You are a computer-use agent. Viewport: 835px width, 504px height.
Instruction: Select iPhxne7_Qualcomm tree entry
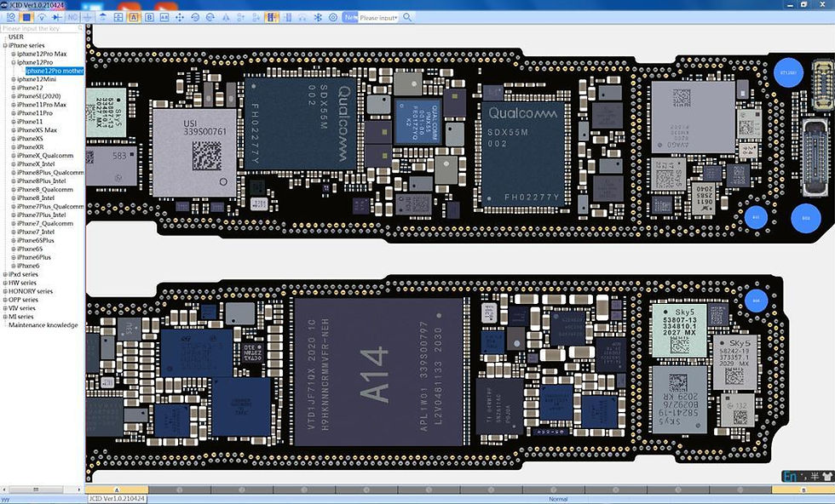[45, 224]
